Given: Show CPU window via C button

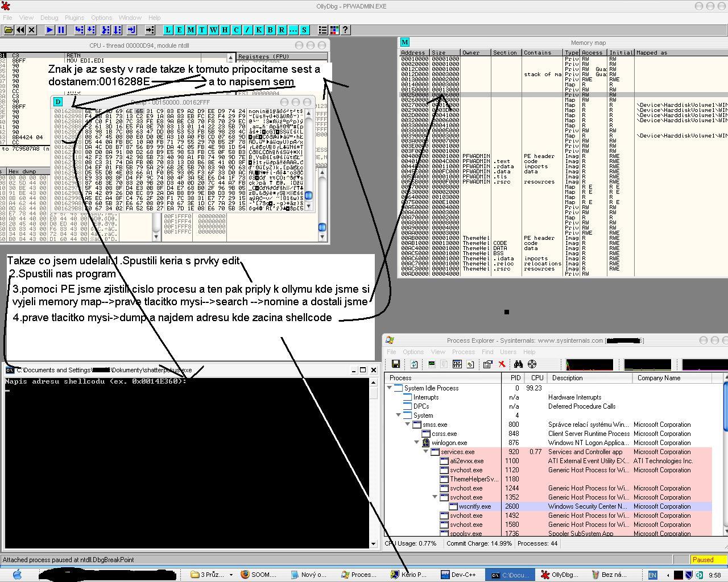Looking at the screenshot, I should click(237, 30).
